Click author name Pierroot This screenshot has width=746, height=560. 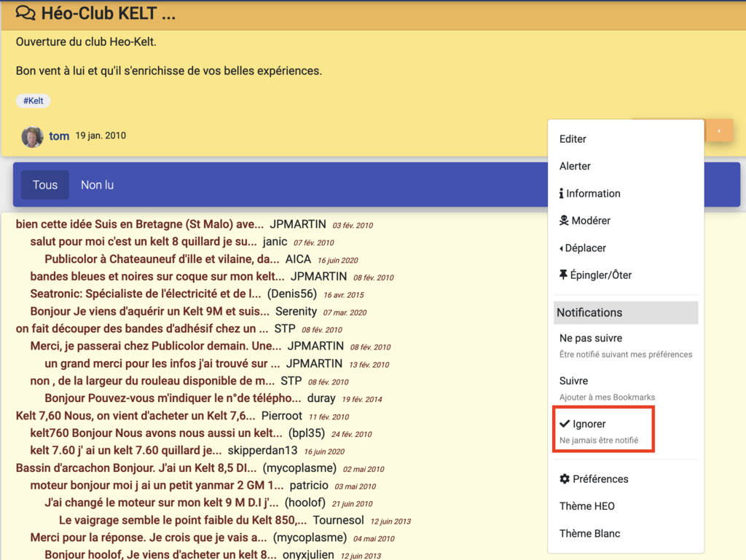click(x=282, y=416)
